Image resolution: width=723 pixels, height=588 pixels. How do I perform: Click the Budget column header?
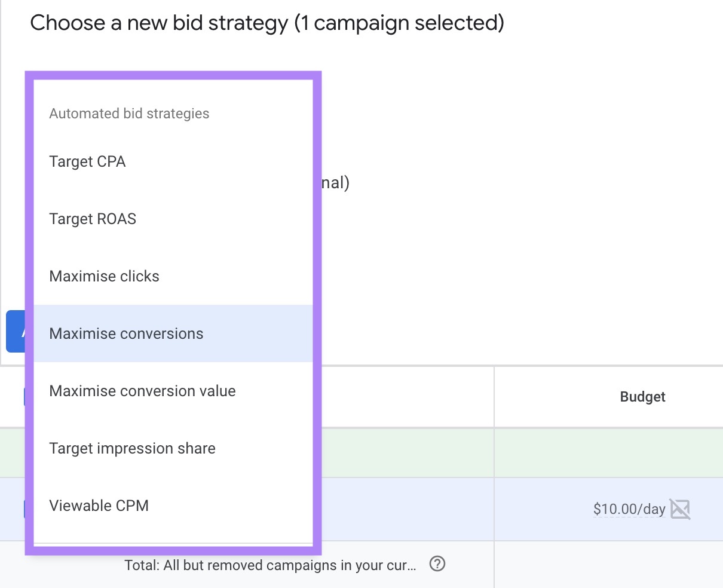642,396
